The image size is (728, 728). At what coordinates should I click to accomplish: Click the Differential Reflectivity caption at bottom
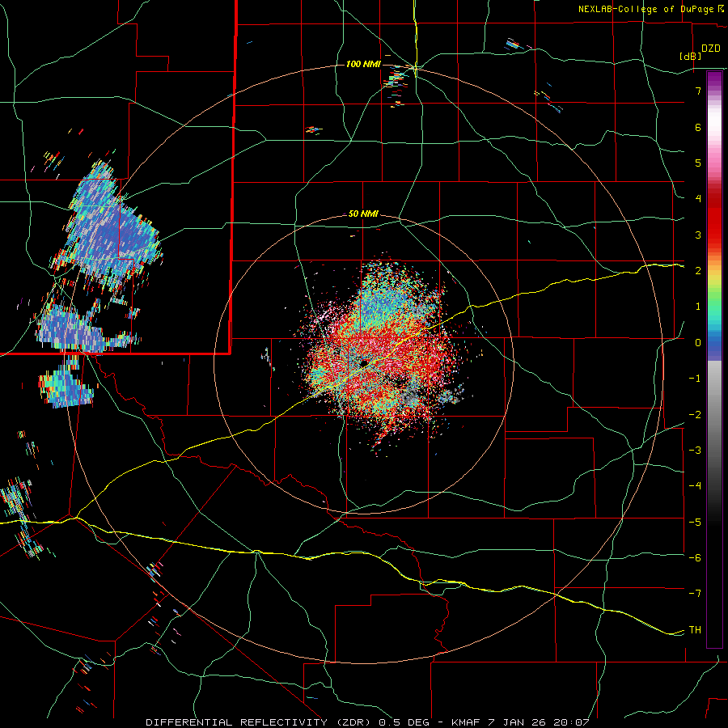point(367,722)
